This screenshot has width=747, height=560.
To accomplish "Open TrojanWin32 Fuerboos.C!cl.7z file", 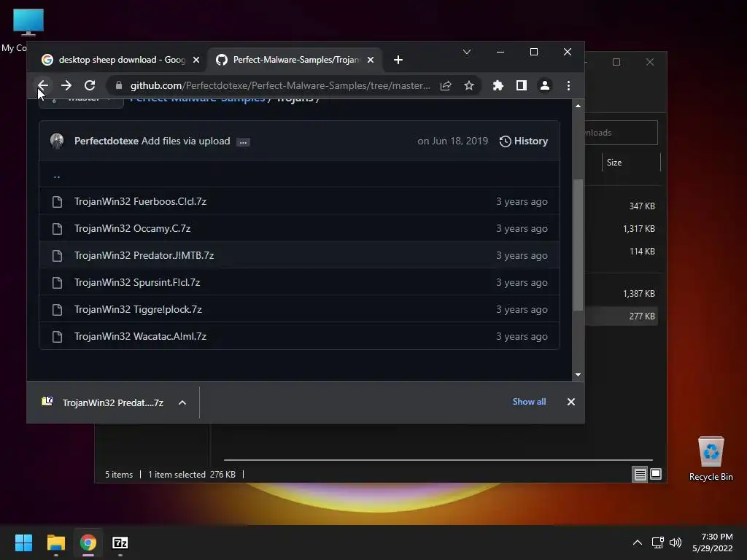I will 141,202.
